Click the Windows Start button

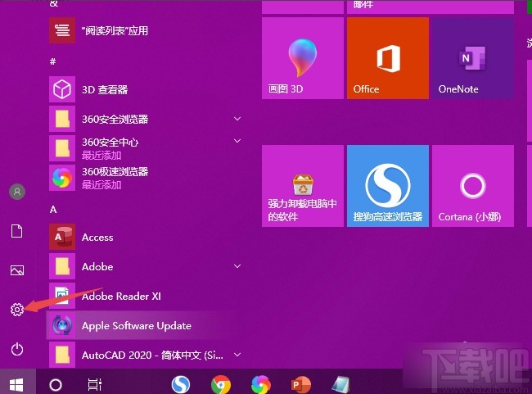[x=16, y=383]
